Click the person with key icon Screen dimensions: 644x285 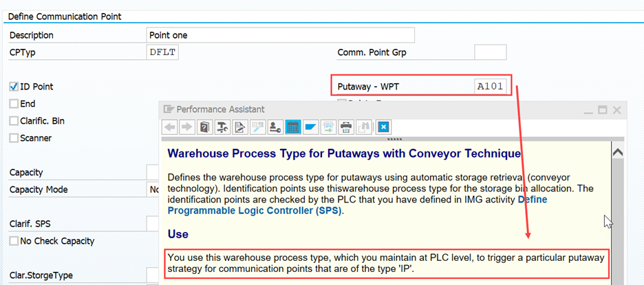(x=275, y=127)
